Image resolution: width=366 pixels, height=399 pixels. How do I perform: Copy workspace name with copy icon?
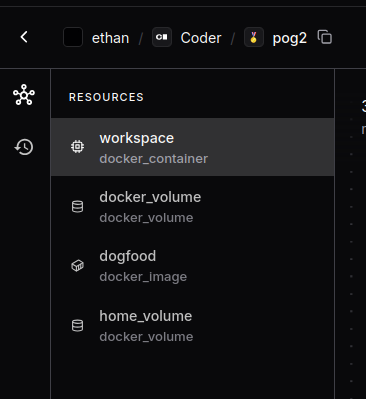pyautogui.click(x=325, y=37)
